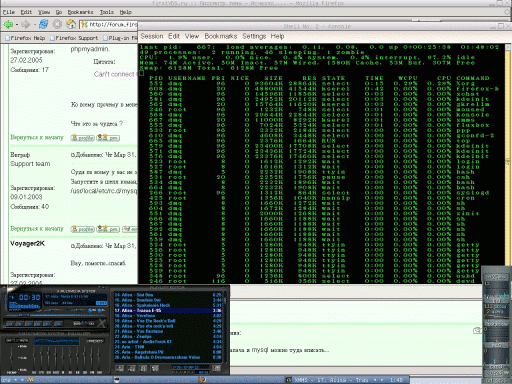Screen dimensions: 512x384
Task: Click first post's pm button
Action: [108, 137]
